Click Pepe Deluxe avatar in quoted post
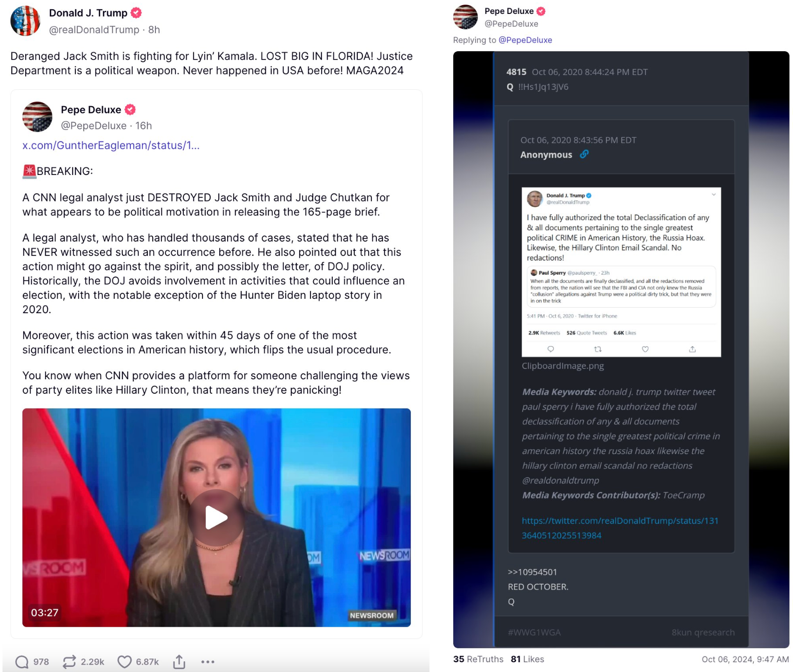The width and height of the screenshot is (793, 672). [x=37, y=117]
